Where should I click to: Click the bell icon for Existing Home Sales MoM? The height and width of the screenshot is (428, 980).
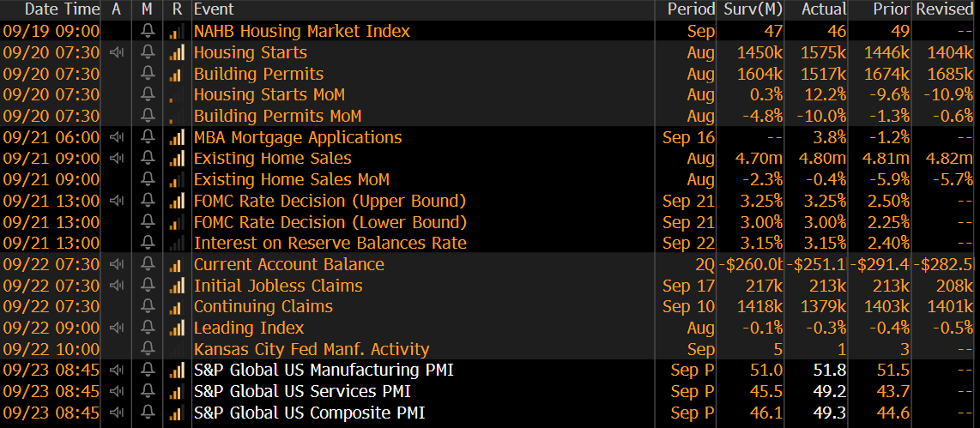pos(148,180)
